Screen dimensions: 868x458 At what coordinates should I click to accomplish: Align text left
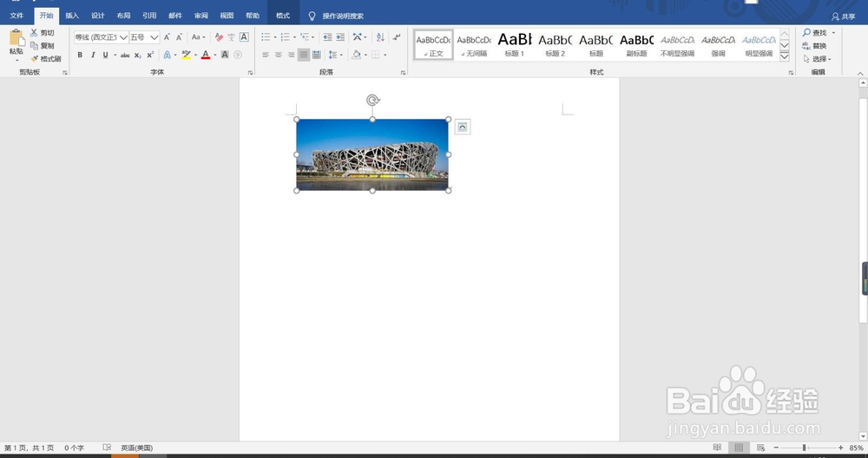[266, 55]
